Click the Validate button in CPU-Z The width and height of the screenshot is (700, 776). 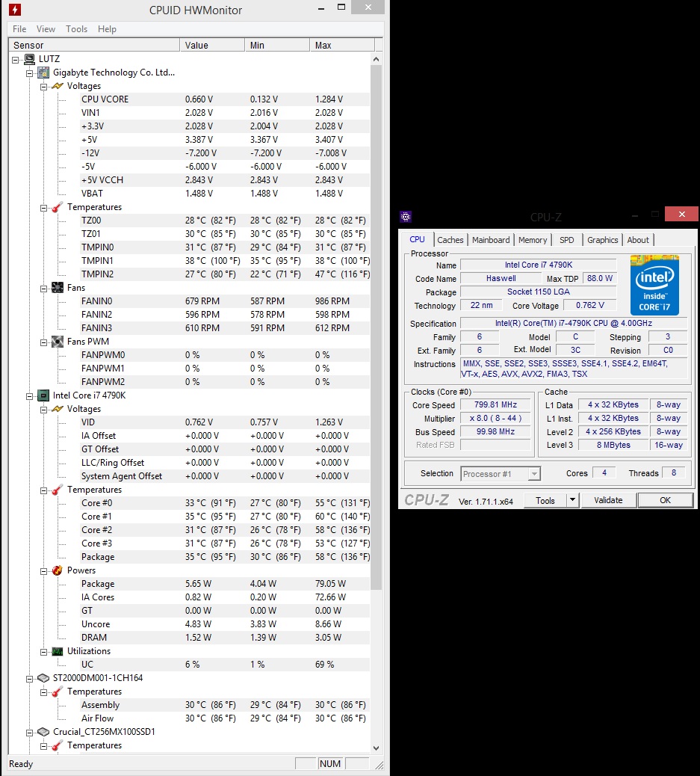tap(608, 500)
